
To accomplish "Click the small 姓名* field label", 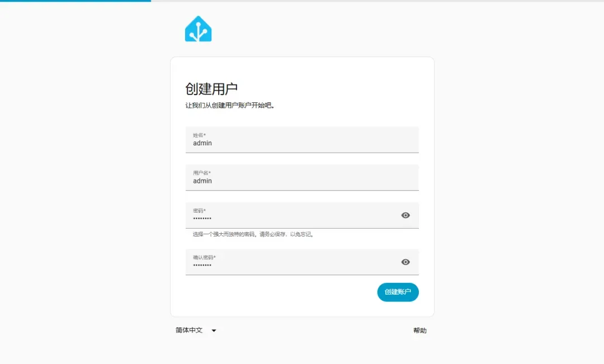I will point(199,135).
